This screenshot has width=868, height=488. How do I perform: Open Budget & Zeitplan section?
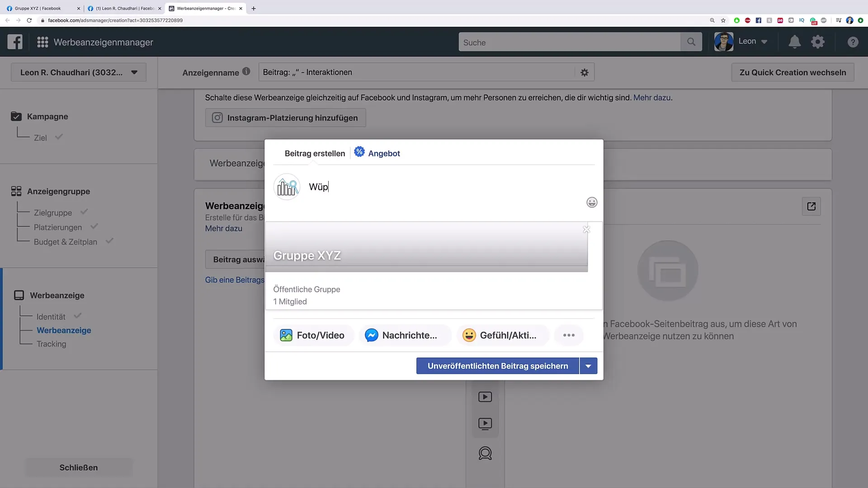[66, 242]
